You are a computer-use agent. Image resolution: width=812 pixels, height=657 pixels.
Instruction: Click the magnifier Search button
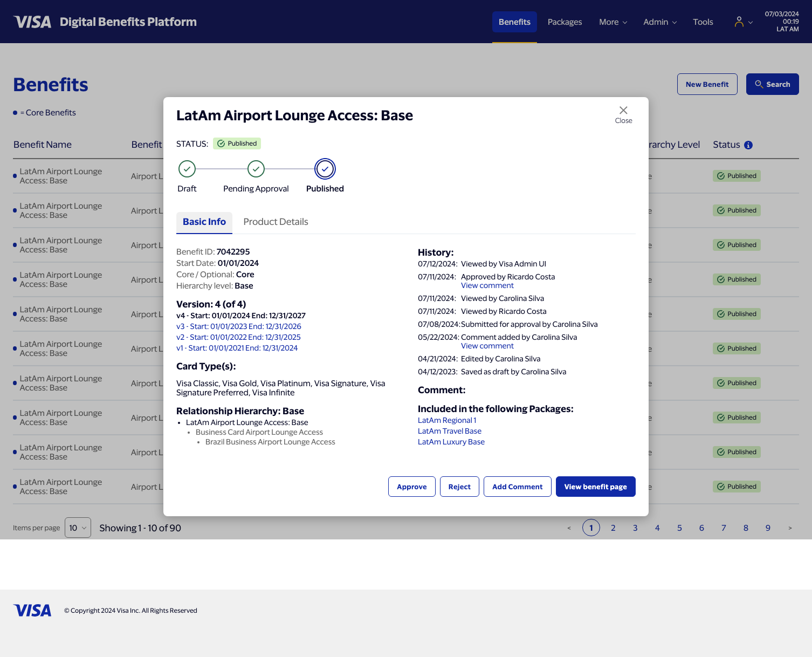click(773, 84)
